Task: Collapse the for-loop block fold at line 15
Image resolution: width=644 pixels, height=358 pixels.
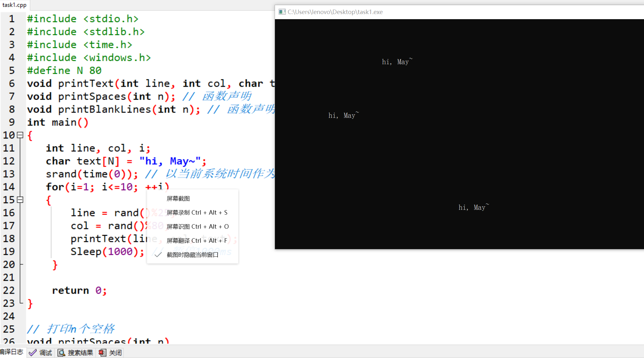Action: click(x=20, y=200)
